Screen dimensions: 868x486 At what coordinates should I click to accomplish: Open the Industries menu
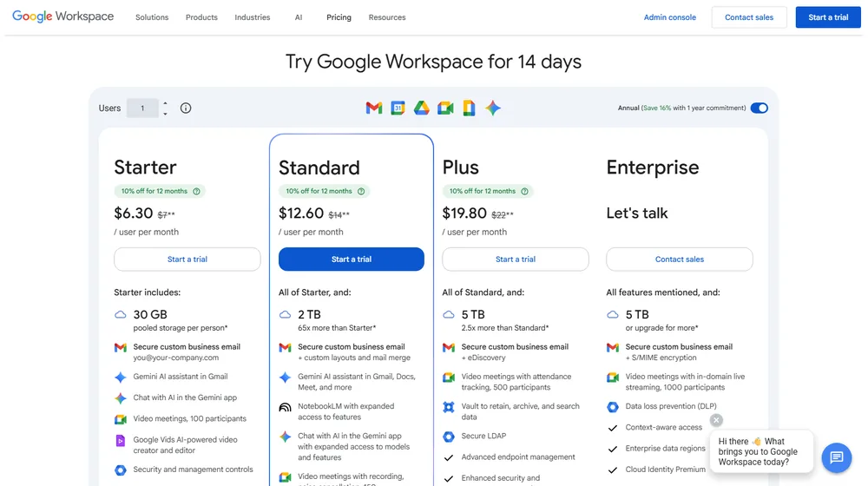(253, 17)
